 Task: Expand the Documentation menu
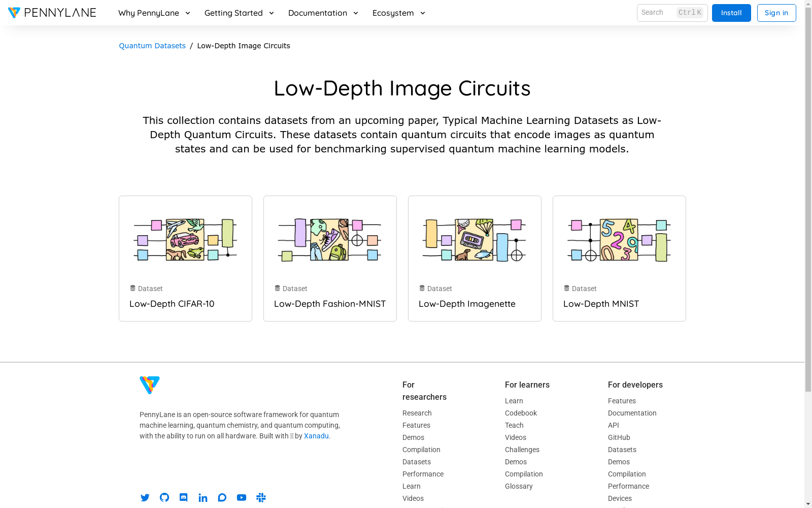click(323, 13)
